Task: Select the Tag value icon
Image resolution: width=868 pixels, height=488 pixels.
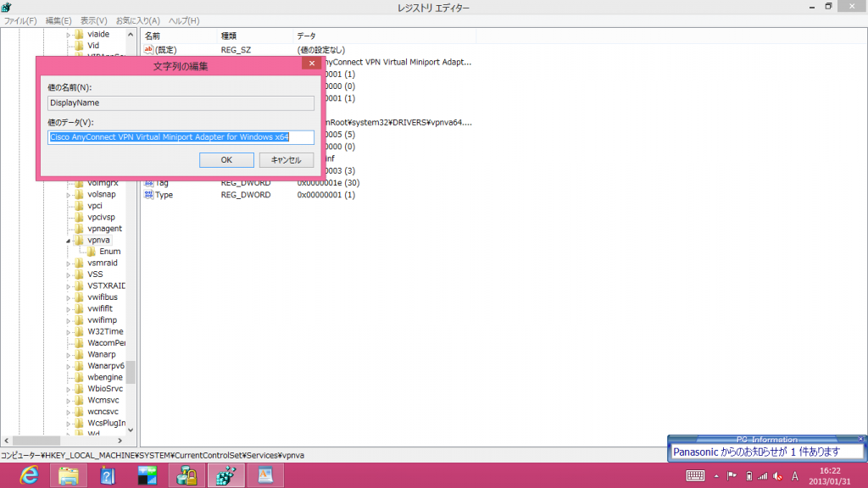Action: [x=148, y=183]
